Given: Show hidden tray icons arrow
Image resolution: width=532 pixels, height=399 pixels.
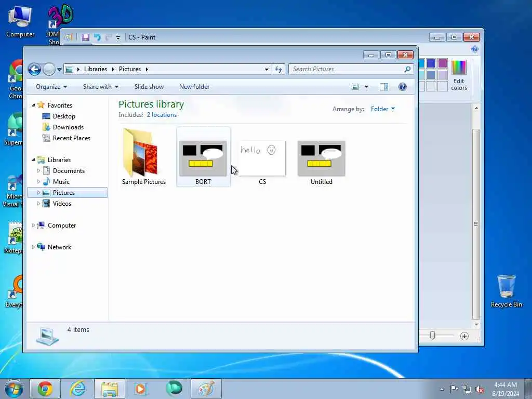Looking at the screenshot, I should (442, 389).
